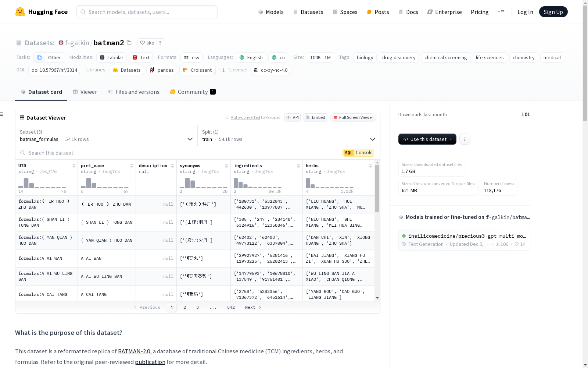Sort the synonyms column using its sort icon
Viewport: 588px width, 368px height.
[226, 166]
